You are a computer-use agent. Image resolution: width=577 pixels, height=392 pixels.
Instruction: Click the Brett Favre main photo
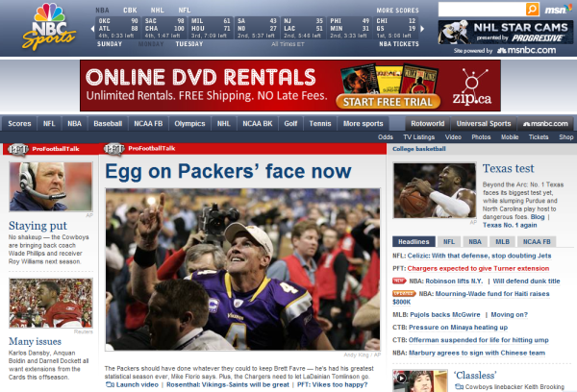243,269
